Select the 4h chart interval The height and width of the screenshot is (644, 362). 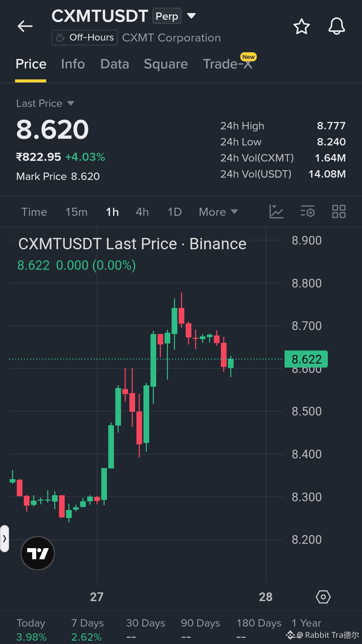click(x=142, y=212)
